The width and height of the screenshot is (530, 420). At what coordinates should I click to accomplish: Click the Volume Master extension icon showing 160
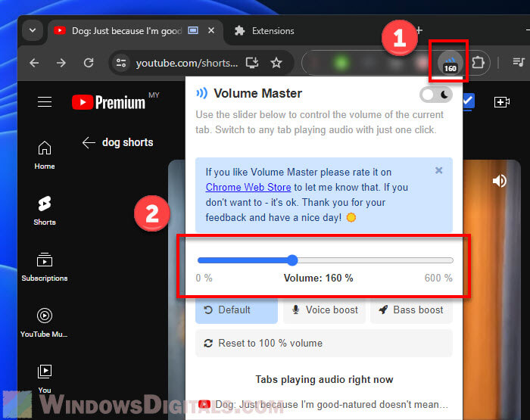pos(450,63)
